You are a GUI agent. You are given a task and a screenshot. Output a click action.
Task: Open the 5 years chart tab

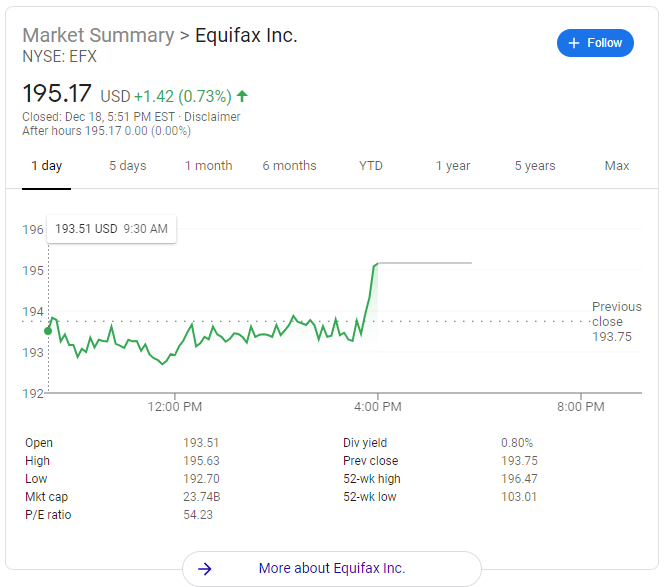coord(535,166)
